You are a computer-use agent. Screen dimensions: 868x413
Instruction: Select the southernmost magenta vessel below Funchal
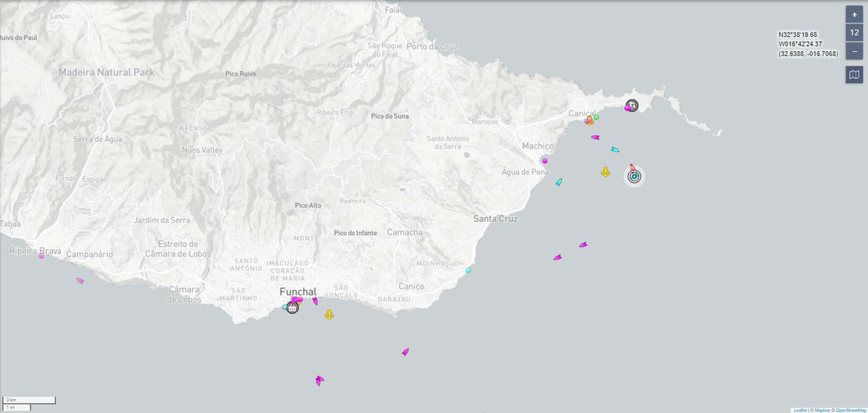319,380
